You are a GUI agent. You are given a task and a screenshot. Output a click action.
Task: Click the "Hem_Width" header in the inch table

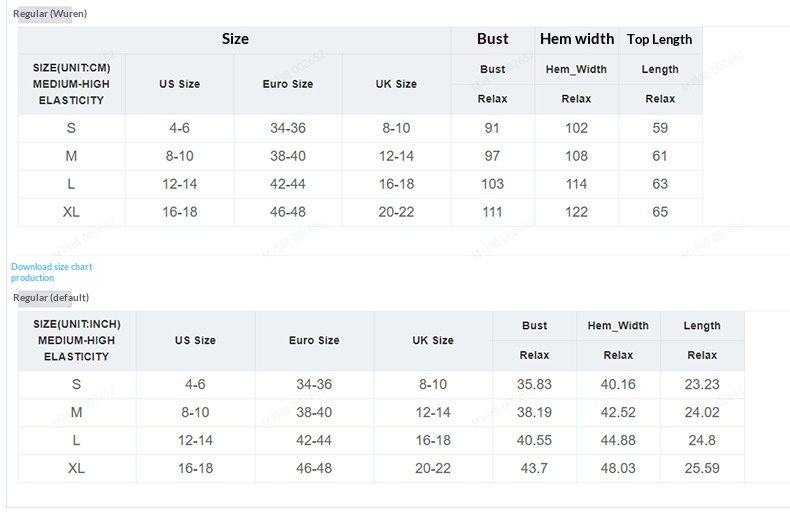click(x=618, y=325)
